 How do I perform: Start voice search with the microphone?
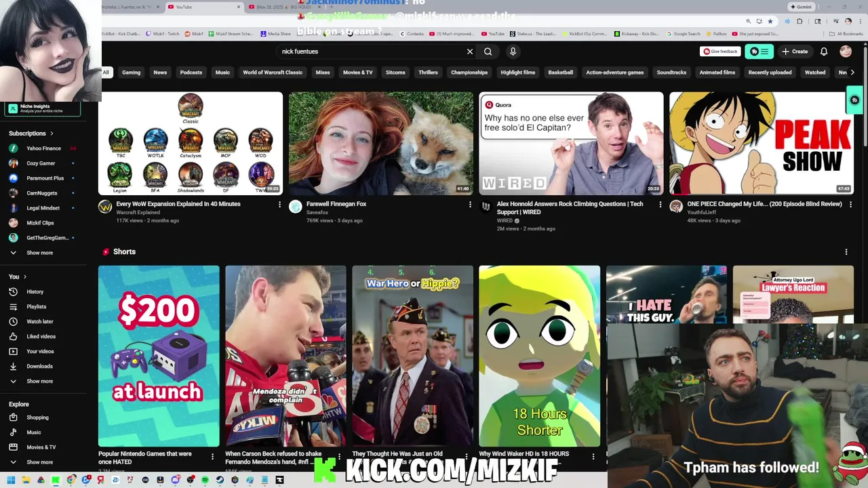tap(513, 52)
